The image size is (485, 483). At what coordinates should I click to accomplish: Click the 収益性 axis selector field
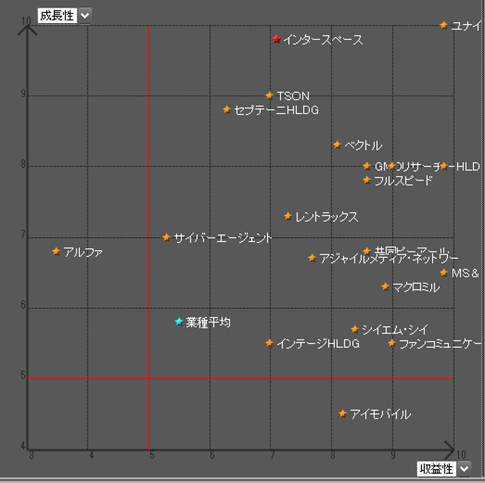click(x=436, y=469)
